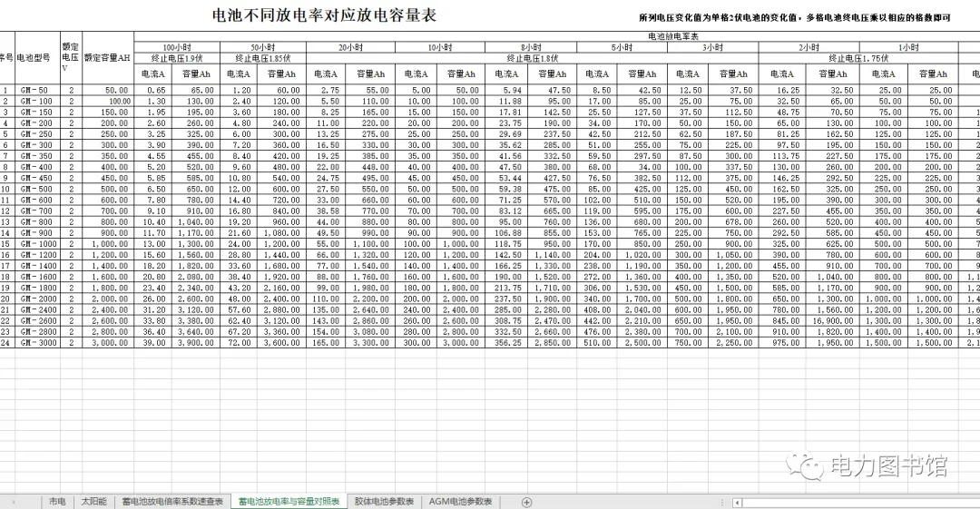Screen dimensions: 980x509
Task: Click the tab bar split handle dots
Action: pos(722,503)
